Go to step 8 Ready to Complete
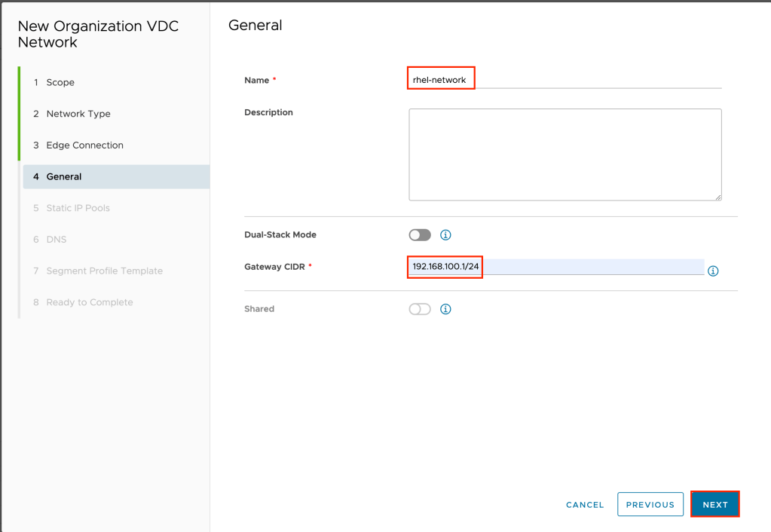This screenshot has height=532, width=771. click(89, 302)
